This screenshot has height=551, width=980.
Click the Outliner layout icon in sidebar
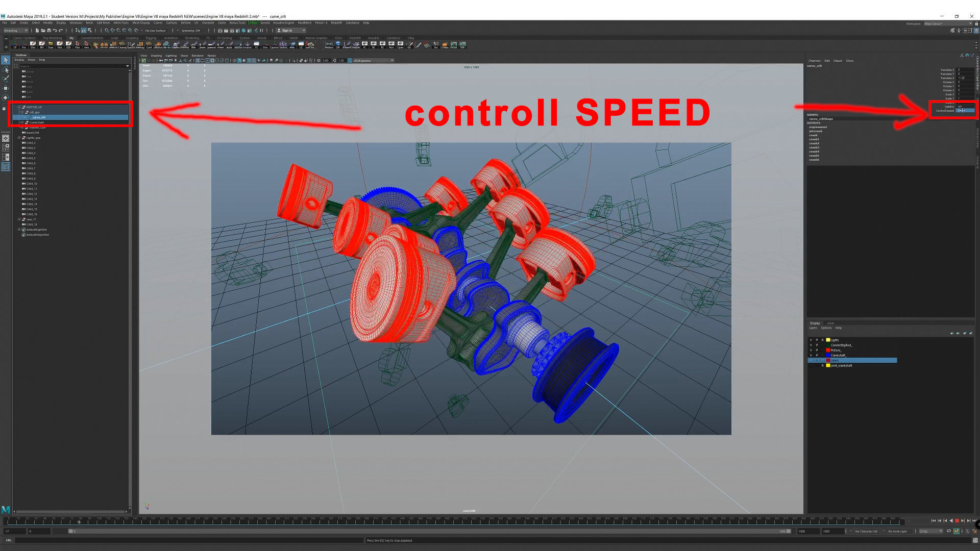pyautogui.click(x=6, y=167)
